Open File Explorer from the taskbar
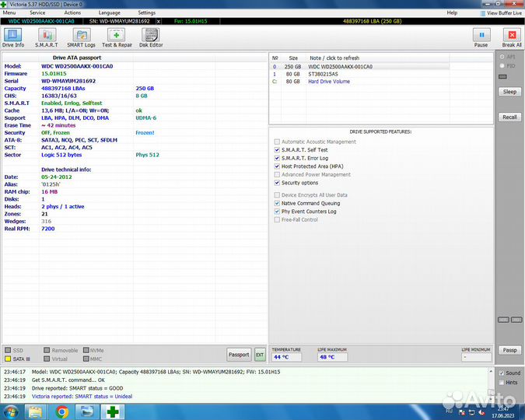 click(36, 412)
